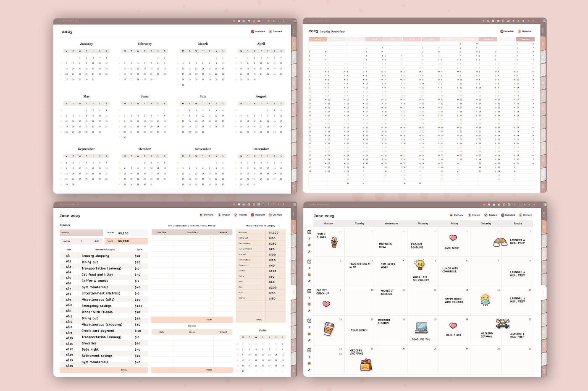Click the clock icon beside the second June week
588x391 pixels.
pyautogui.click(x=309, y=268)
